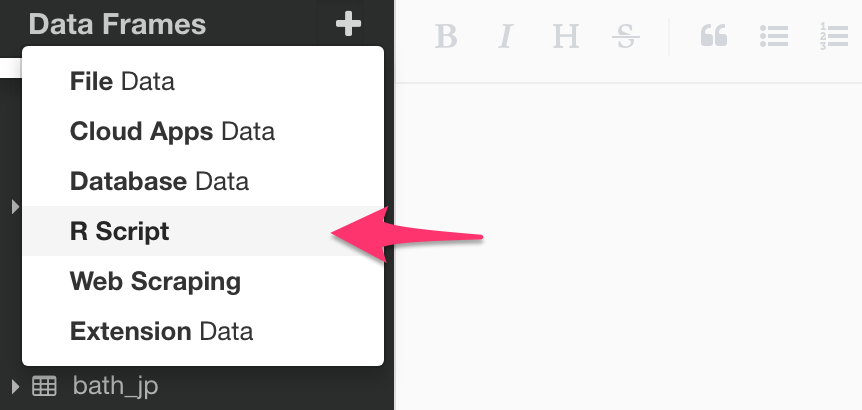This screenshot has height=410, width=862.
Task: Click the plus icon beside Data Frames
Action: (x=348, y=24)
